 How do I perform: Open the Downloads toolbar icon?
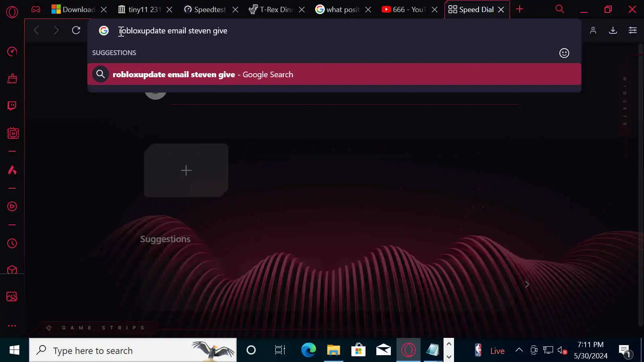(613, 30)
